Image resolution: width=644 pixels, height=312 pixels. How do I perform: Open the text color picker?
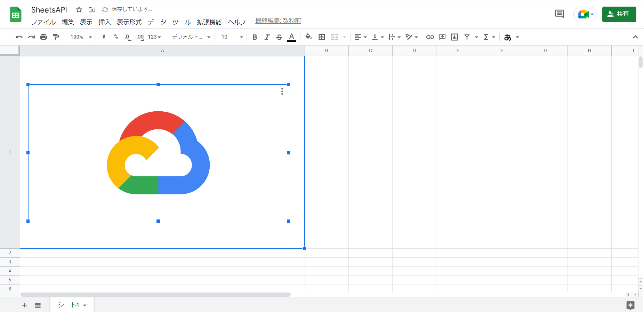pos(291,37)
